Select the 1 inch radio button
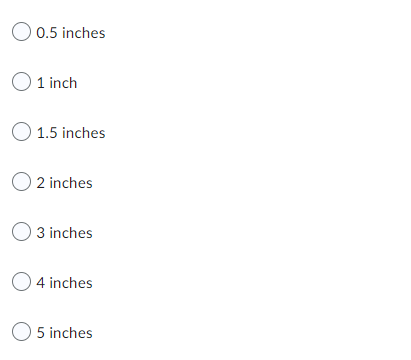 click(x=22, y=82)
